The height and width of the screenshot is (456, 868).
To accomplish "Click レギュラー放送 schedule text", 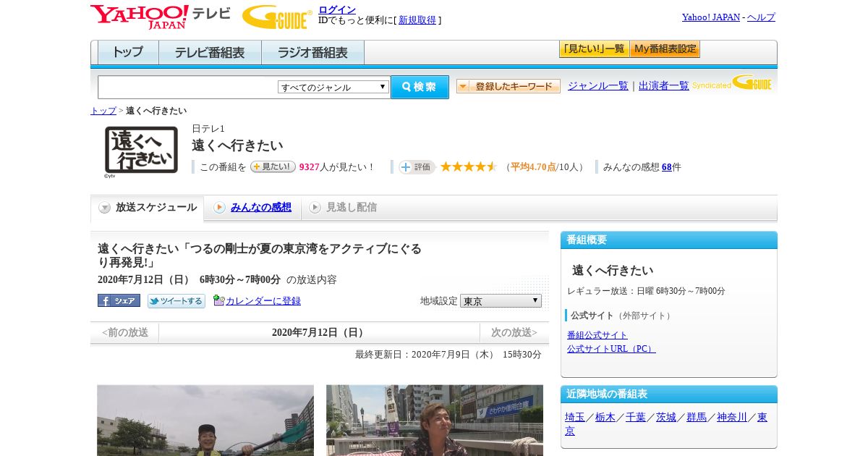I will 646,291.
